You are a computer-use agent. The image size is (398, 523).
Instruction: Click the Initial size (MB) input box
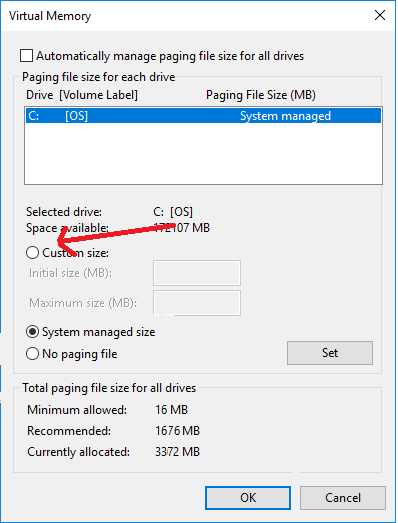point(197,273)
